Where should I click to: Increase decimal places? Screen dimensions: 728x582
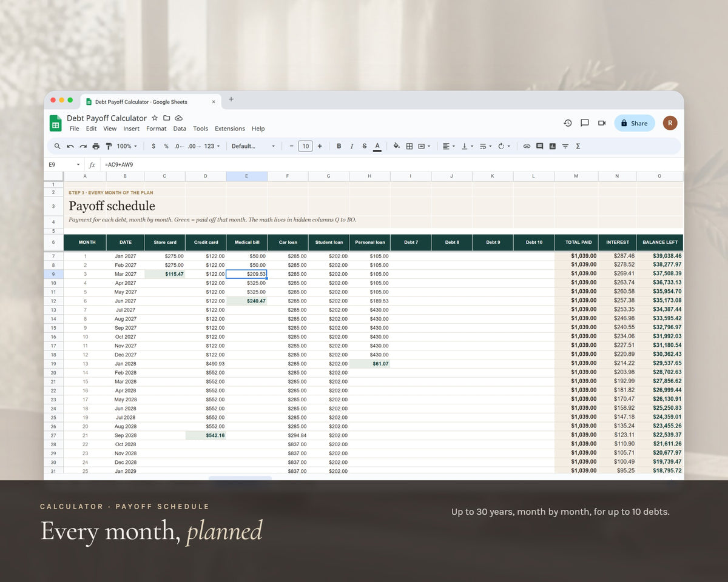[x=193, y=146]
